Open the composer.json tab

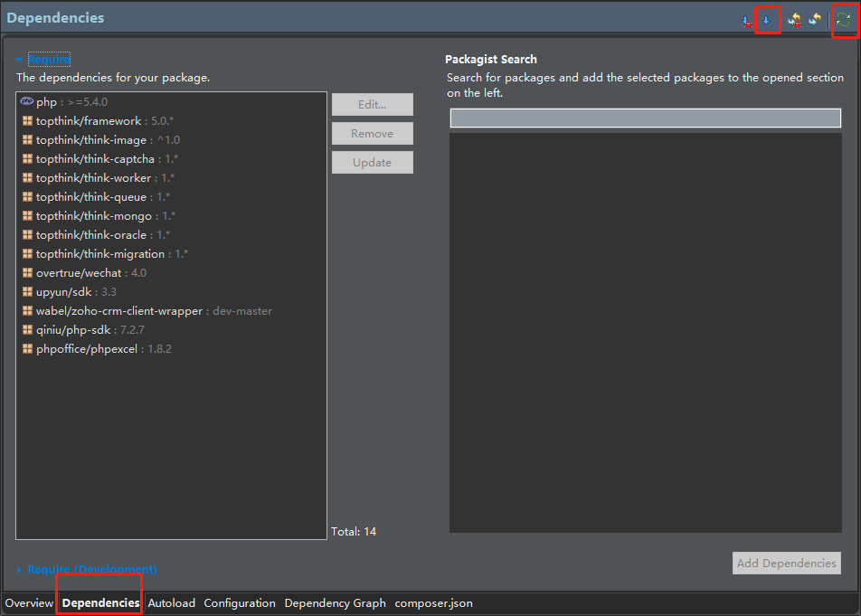point(433,603)
